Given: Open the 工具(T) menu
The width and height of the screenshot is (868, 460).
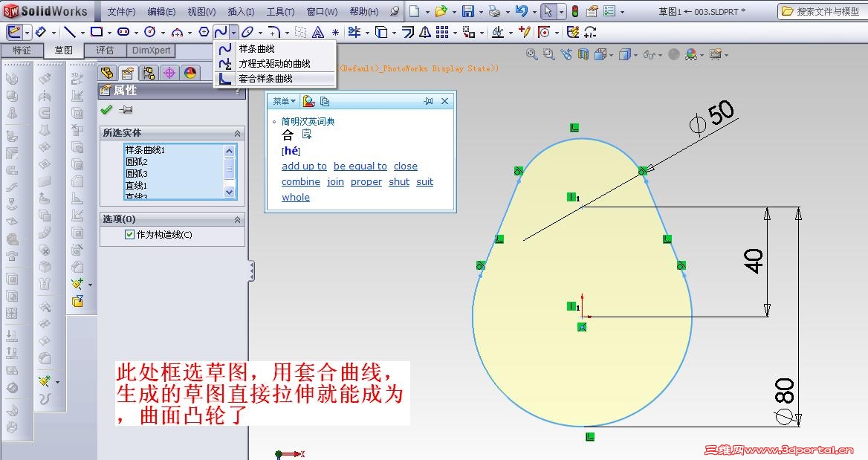Looking at the screenshot, I should (280, 12).
